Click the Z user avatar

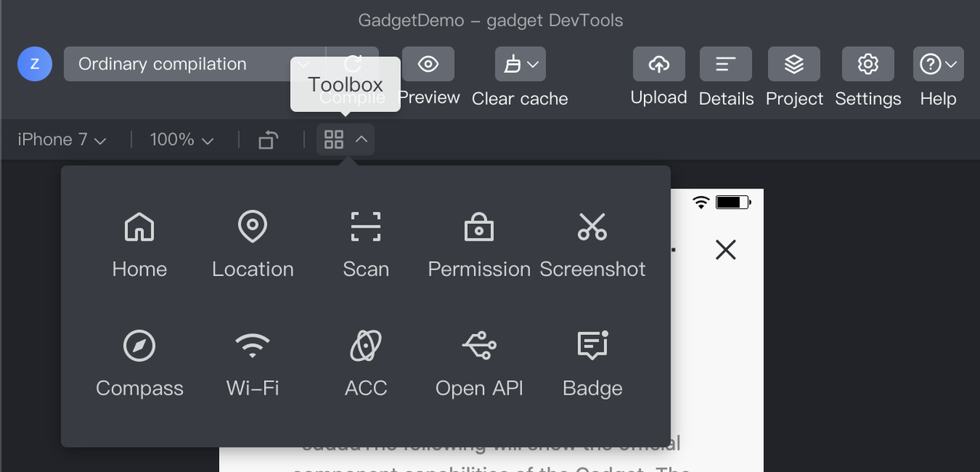[x=34, y=64]
